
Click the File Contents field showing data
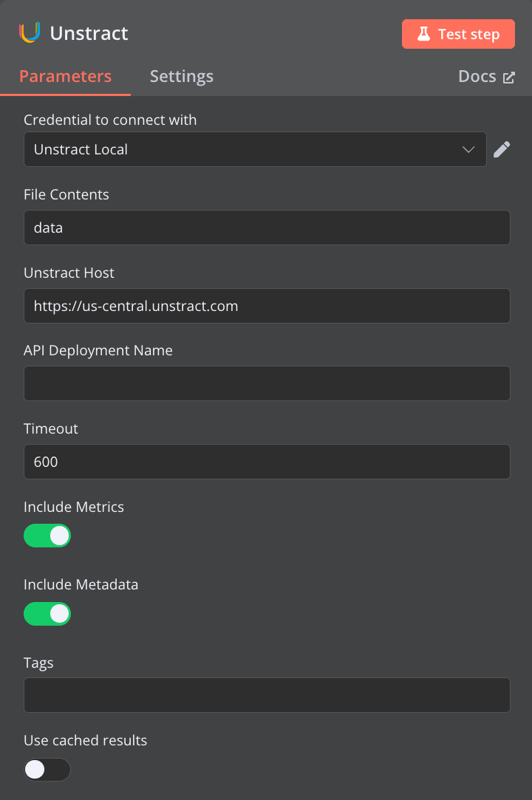pos(266,228)
